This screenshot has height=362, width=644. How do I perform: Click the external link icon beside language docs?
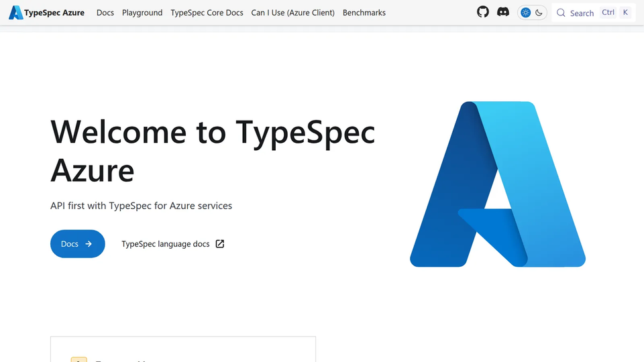[x=220, y=244]
